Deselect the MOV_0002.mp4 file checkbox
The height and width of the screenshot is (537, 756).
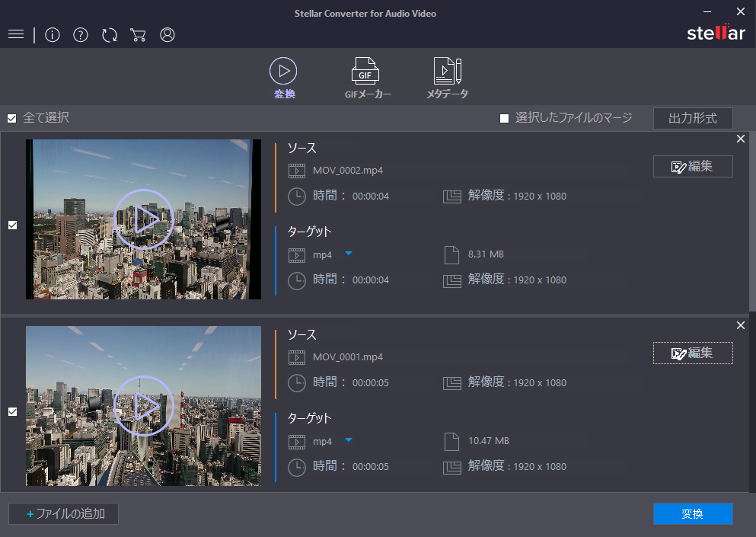[x=12, y=225]
